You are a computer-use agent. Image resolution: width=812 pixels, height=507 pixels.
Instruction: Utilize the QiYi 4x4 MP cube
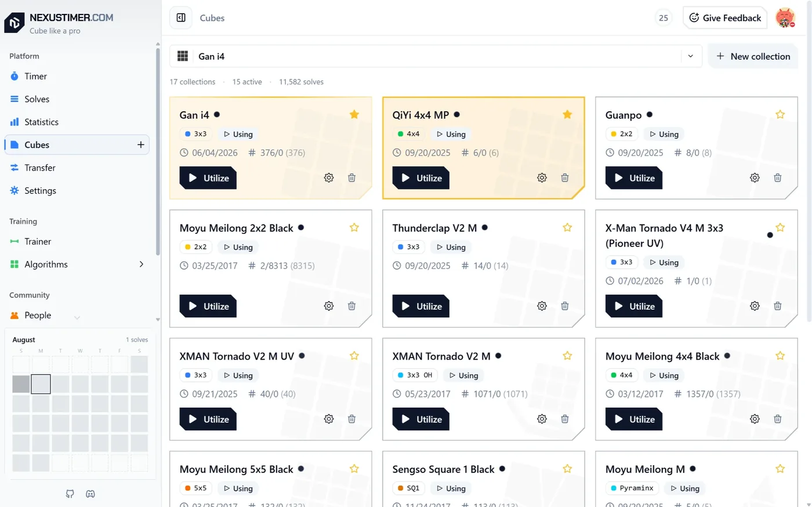[x=421, y=178]
